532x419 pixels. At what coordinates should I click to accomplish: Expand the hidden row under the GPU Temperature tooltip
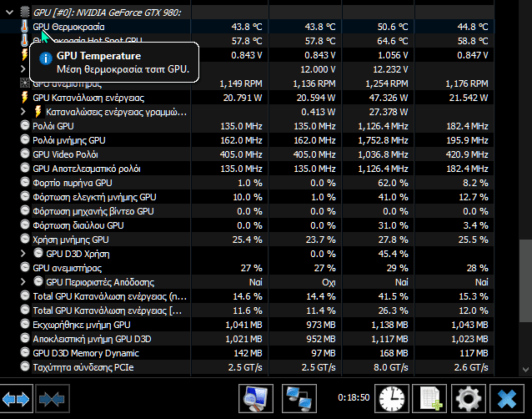pyautogui.click(x=23, y=69)
